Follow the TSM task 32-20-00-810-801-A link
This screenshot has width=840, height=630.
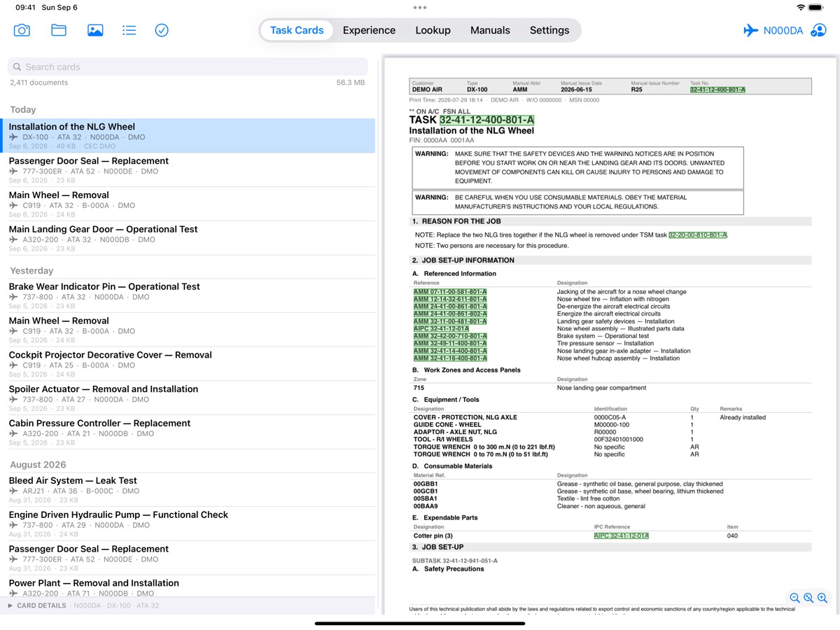pyautogui.click(x=697, y=235)
